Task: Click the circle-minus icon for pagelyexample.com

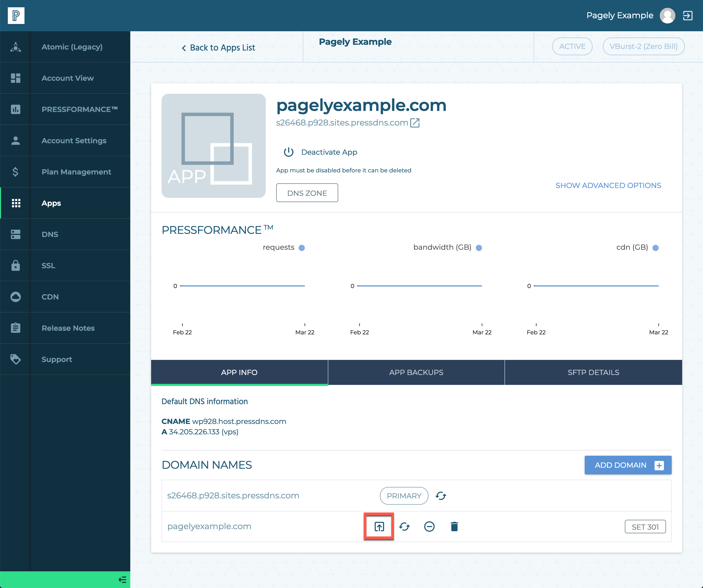Action: [x=429, y=527]
